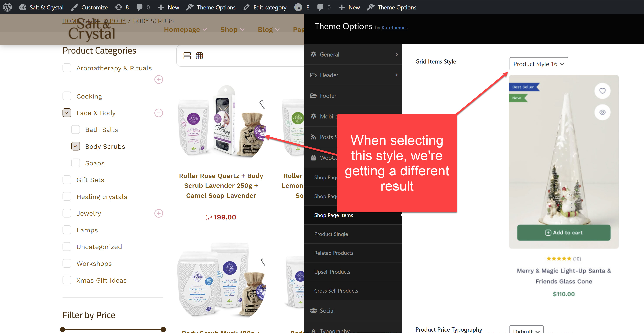Click the Mobile section WordPress icon

pos(313,116)
